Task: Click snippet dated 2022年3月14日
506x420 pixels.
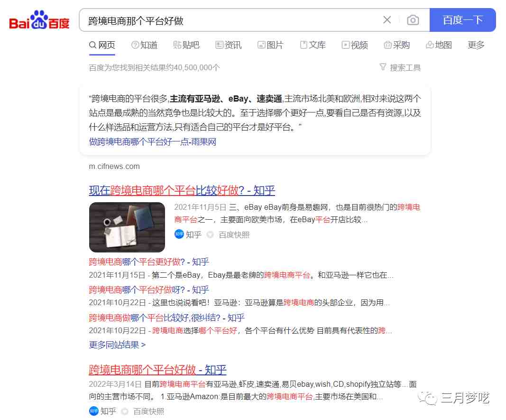Action: [253, 390]
